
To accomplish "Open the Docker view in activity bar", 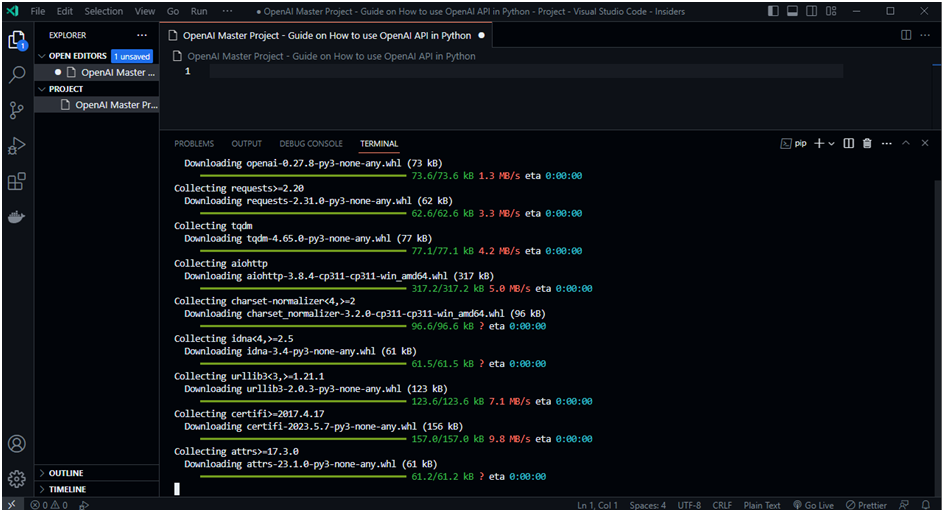I will 17,217.
